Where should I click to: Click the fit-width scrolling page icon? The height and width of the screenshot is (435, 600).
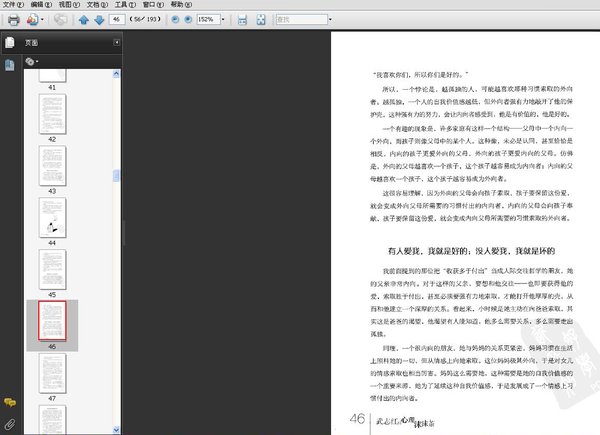point(241,19)
